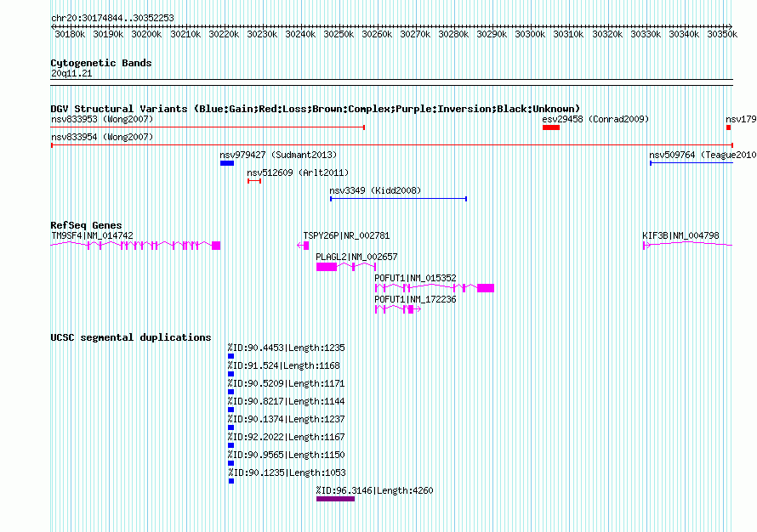
Task: Click segmental duplication %ID:96.3146 Length:4260 label
Action: coord(374,490)
